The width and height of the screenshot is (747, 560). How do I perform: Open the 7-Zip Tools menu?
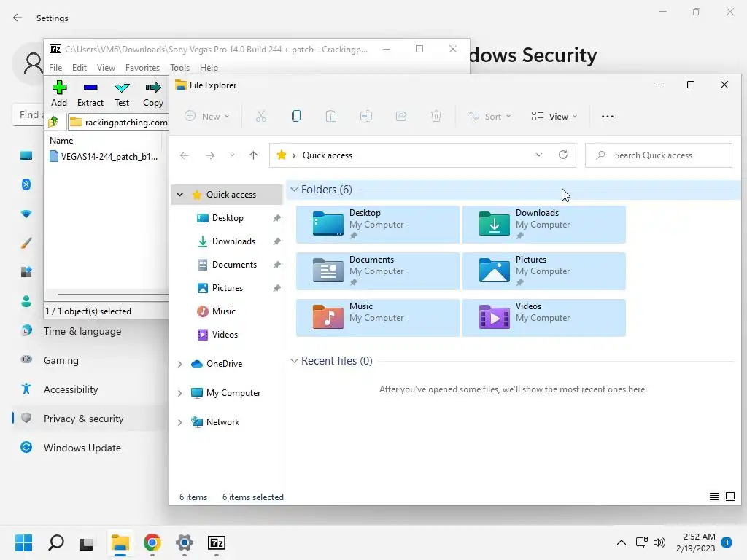click(x=179, y=68)
